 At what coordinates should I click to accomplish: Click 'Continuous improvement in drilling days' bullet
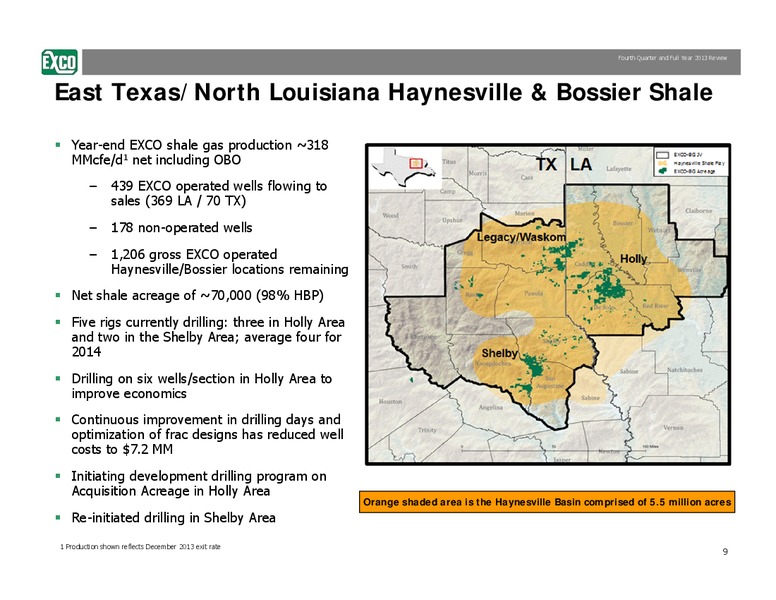[x=207, y=435]
